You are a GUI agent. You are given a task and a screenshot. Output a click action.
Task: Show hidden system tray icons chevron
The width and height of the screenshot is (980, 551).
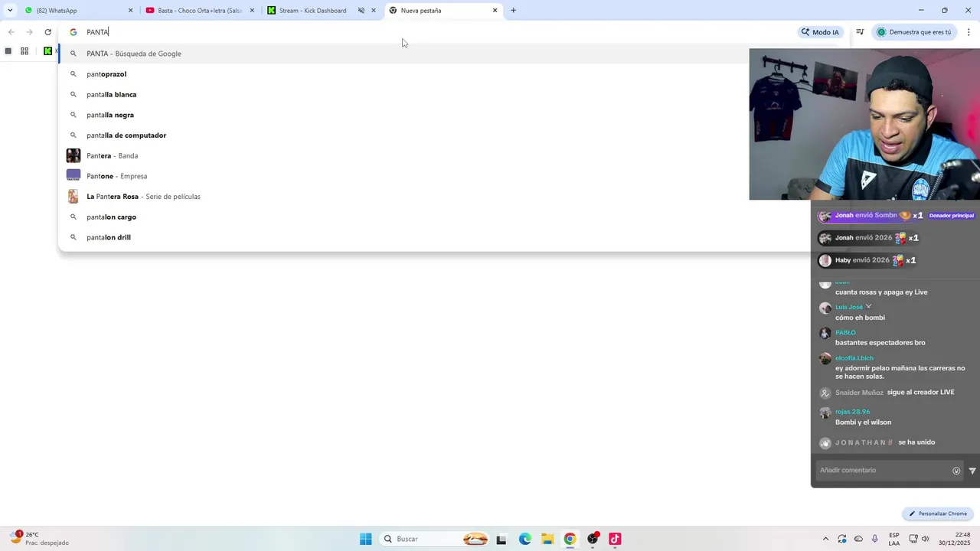click(x=825, y=539)
